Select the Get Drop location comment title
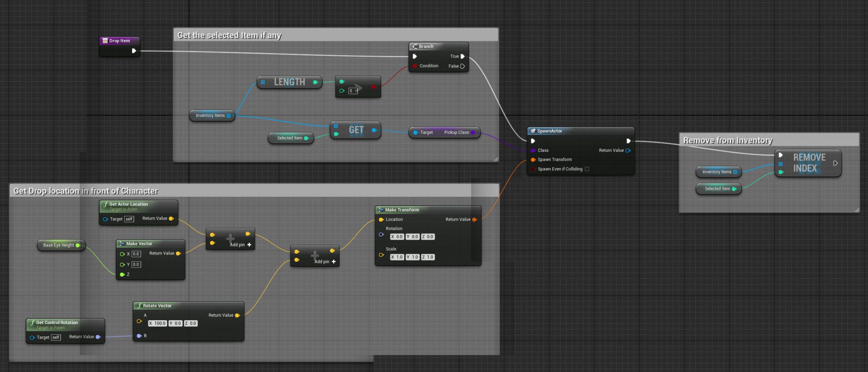The width and height of the screenshot is (868, 372). [x=86, y=191]
